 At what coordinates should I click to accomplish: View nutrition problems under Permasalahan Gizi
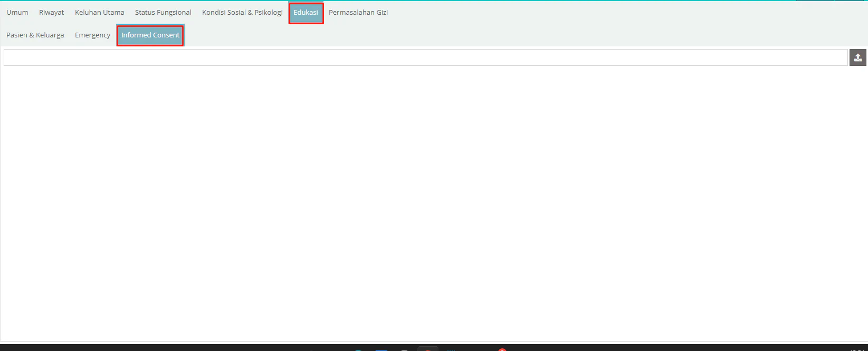358,12
